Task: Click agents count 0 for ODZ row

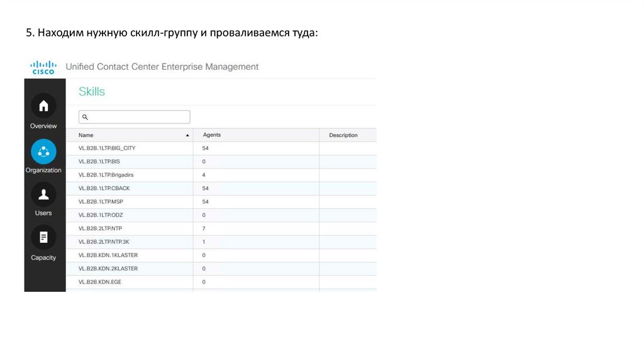Action: coord(204,215)
